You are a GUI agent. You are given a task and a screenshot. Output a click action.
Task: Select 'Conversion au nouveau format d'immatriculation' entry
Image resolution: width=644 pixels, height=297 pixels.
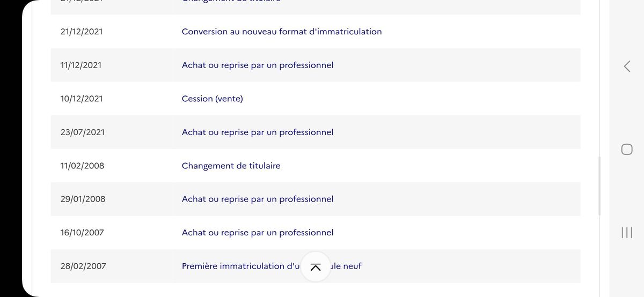pyautogui.click(x=282, y=32)
